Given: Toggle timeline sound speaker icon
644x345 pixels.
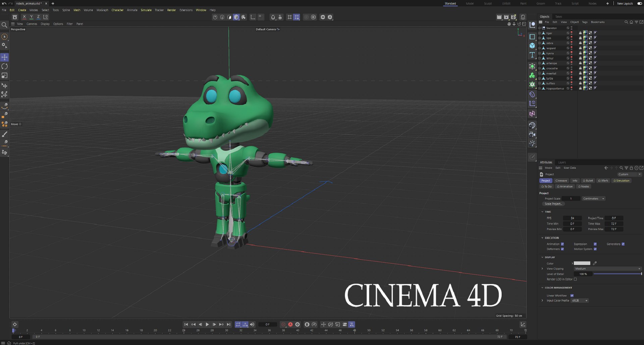Looking at the screenshot, I should (x=252, y=324).
